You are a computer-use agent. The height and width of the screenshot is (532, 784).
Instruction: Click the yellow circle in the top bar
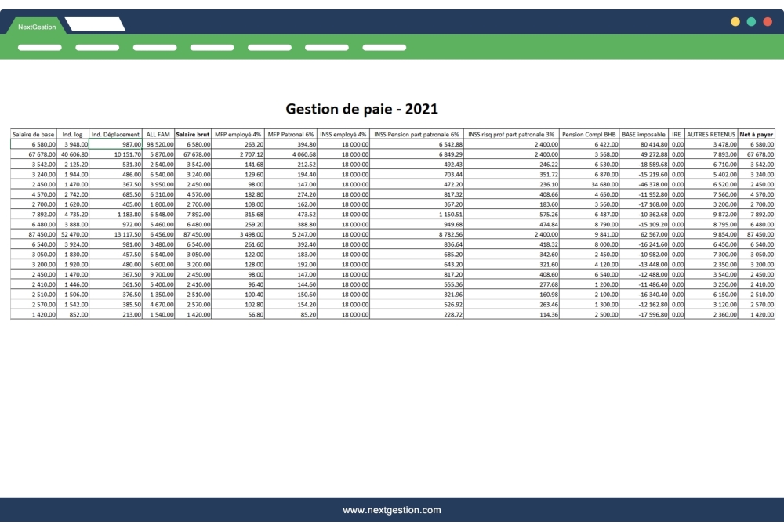[x=735, y=23]
